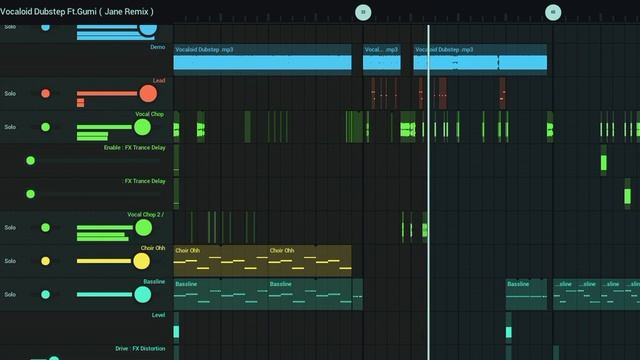The image size is (640, 360).
Task: Click the Vocal Chop volume knob
Action: 142,127
